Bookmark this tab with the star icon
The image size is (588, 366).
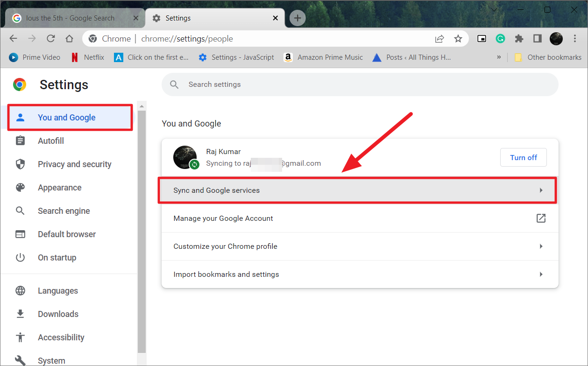pos(458,39)
